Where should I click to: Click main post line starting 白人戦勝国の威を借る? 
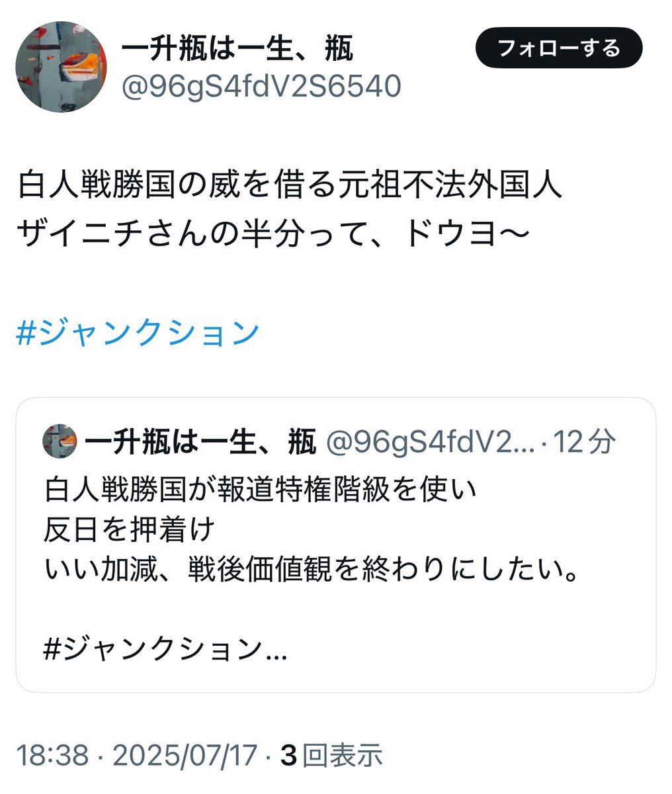(x=290, y=186)
